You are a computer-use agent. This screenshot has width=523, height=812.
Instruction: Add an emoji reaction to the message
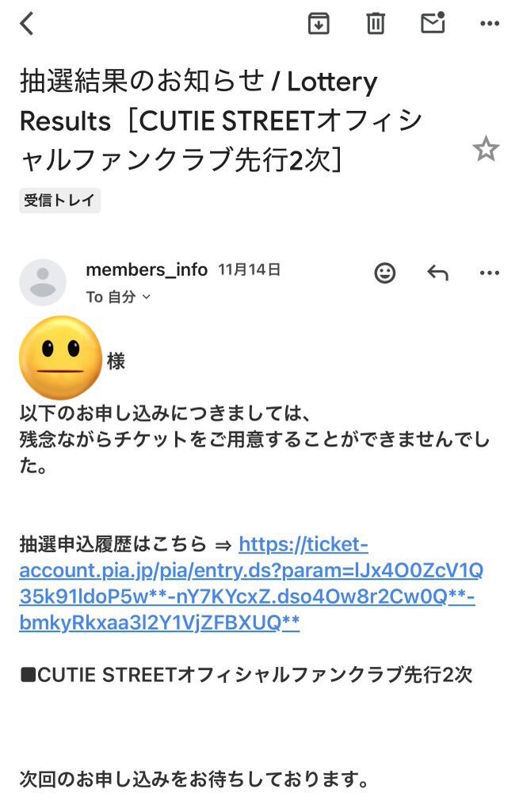pyautogui.click(x=385, y=274)
